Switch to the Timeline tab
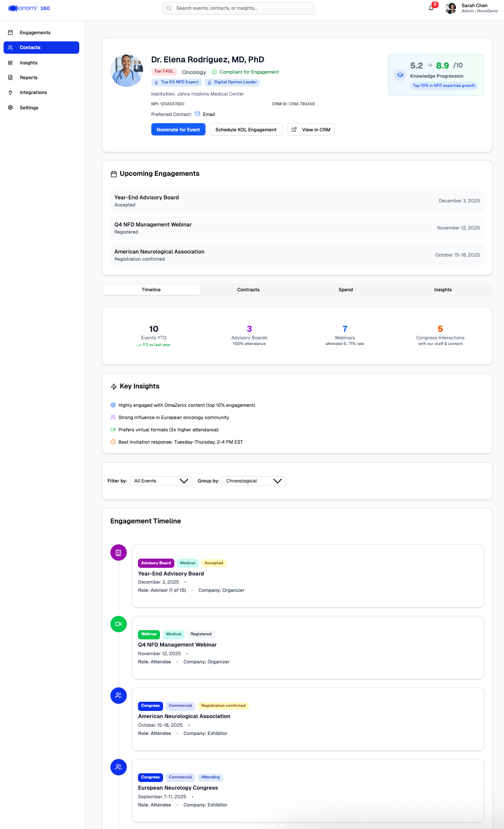 (151, 290)
